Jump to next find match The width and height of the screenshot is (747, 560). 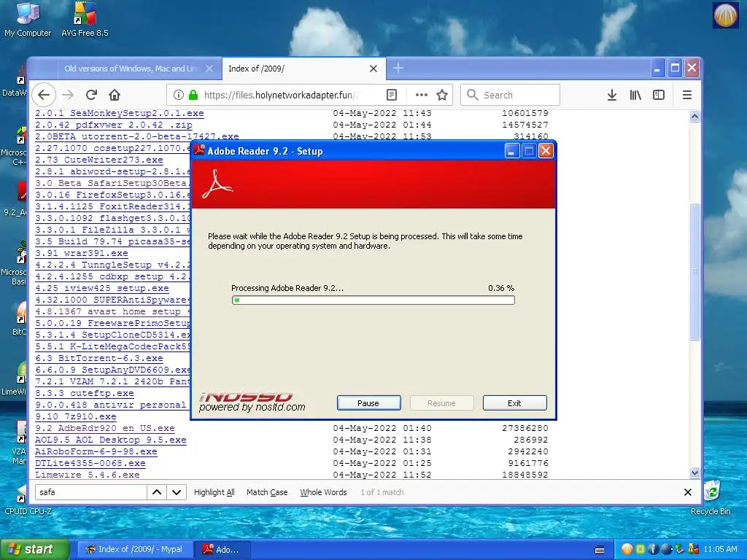click(177, 492)
